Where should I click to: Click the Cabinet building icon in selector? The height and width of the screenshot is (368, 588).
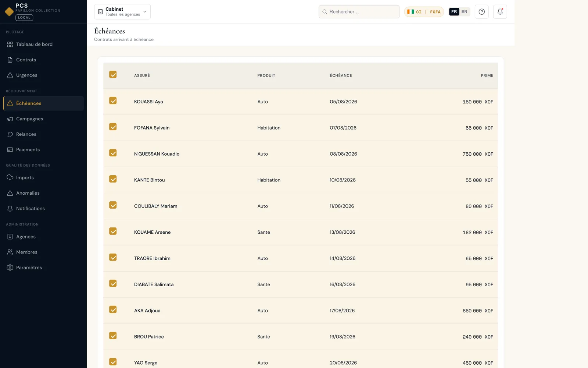click(x=100, y=12)
